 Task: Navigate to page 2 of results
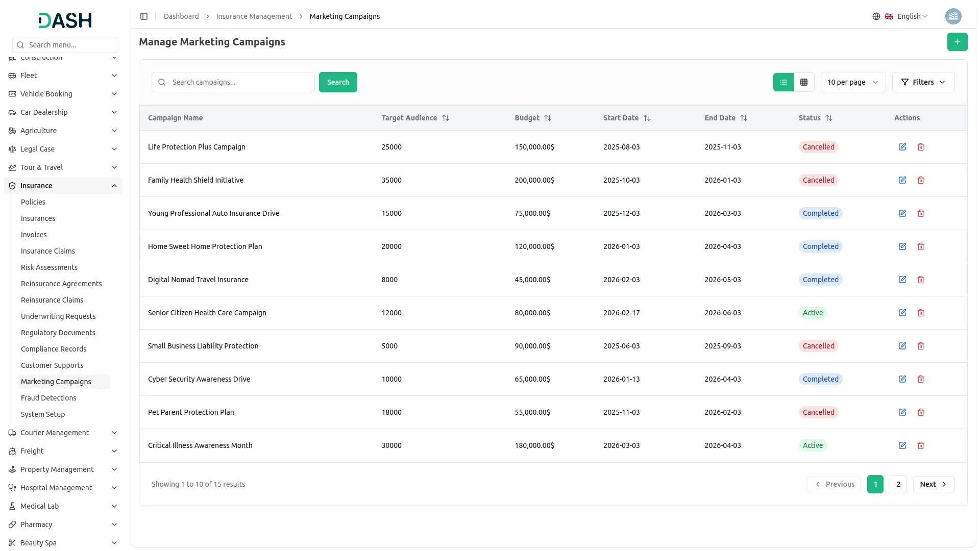898,484
